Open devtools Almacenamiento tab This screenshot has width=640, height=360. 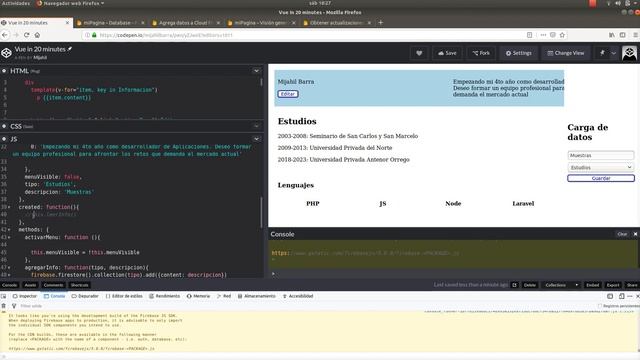coord(257,296)
